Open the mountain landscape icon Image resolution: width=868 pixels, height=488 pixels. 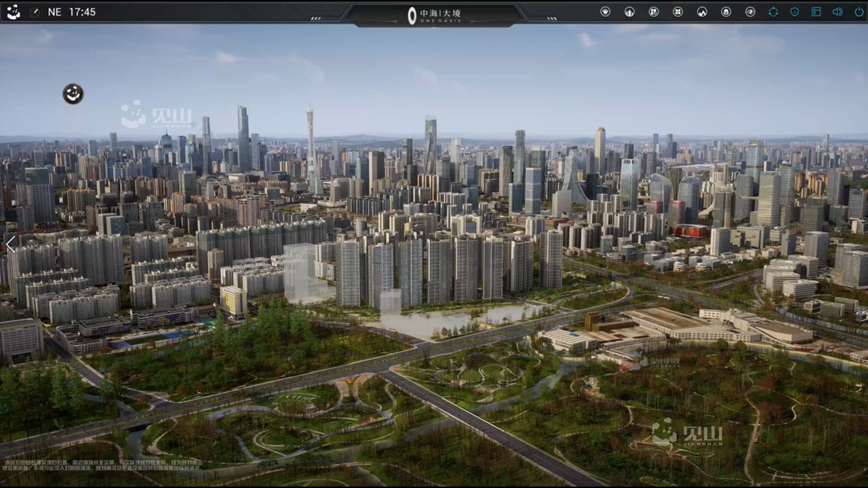(x=702, y=12)
